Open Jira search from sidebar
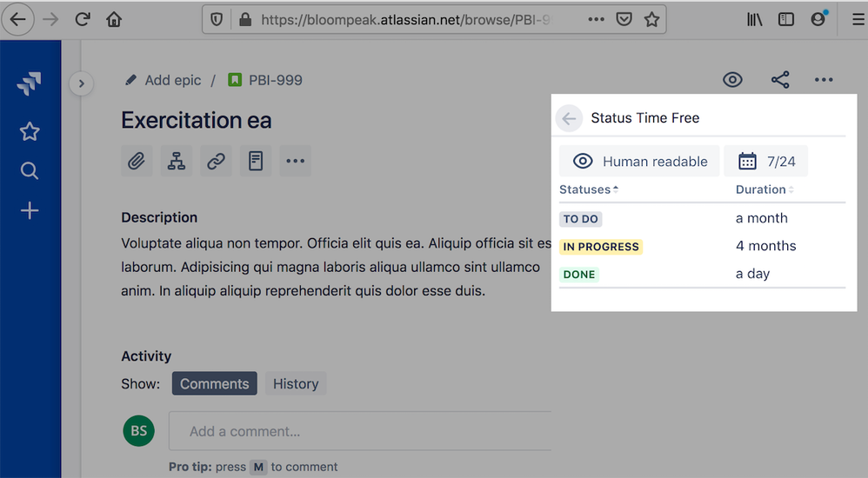868x478 pixels. (30, 171)
